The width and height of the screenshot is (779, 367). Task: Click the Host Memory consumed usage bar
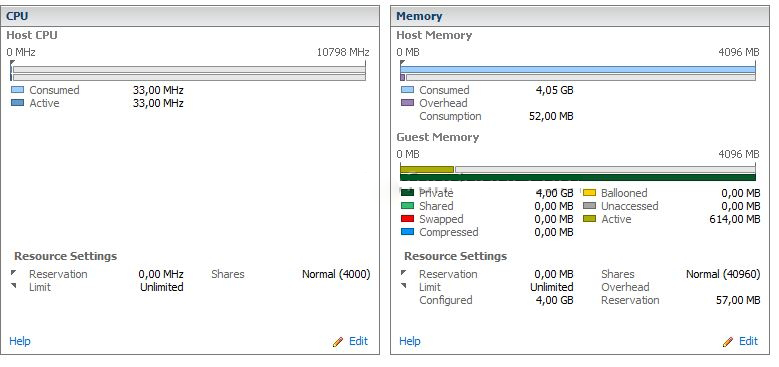pyautogui.click(x=578, y=70)
